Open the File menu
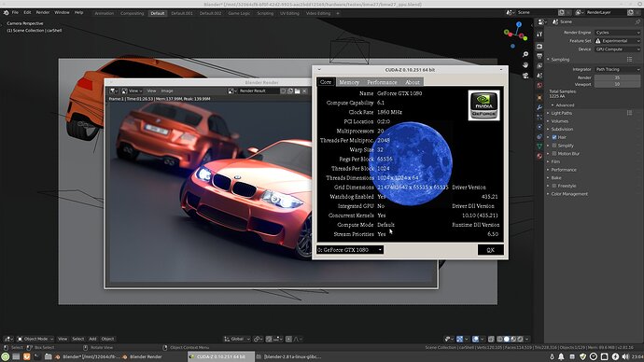 pos(15,13)
